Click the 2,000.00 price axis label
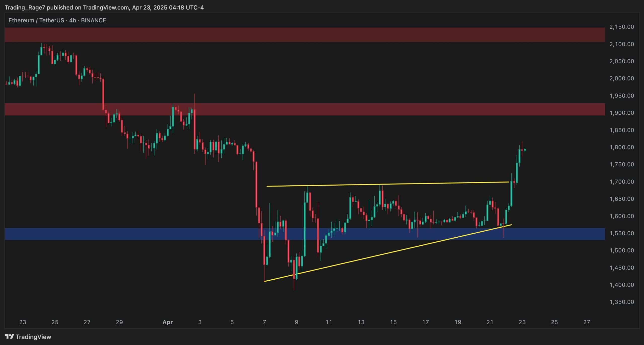 click(622, 78)
